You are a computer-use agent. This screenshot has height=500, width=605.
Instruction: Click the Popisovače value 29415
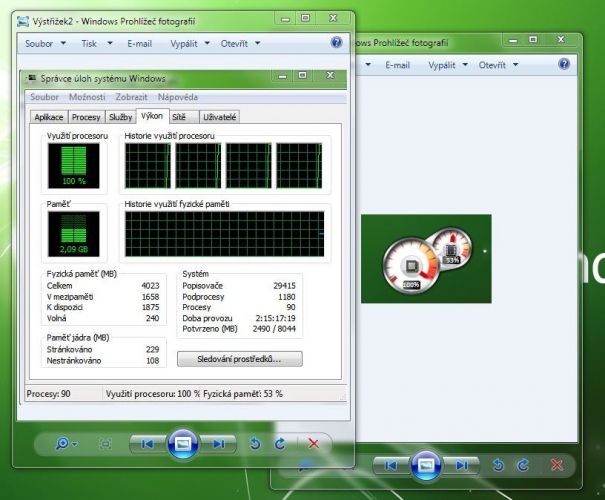(x=284, y=286)
